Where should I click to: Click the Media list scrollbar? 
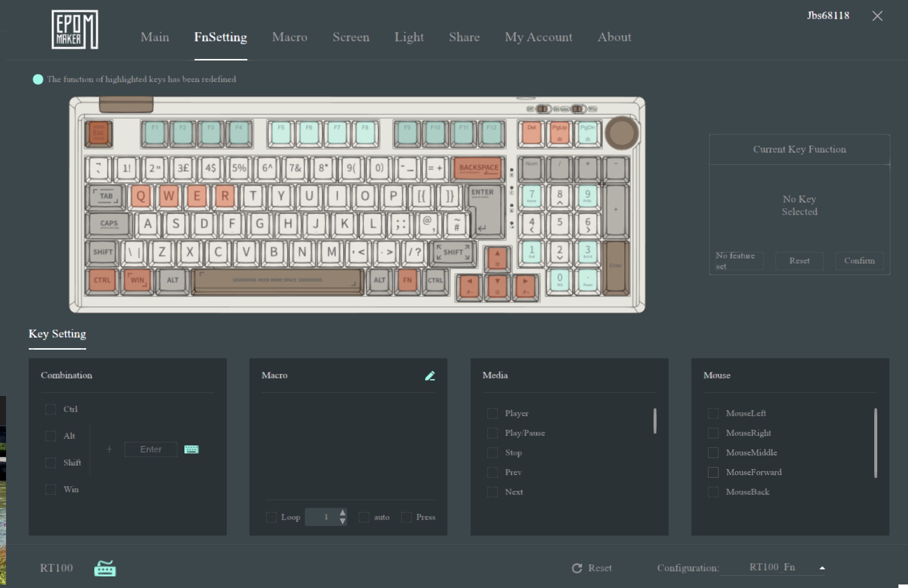point(655,421)
